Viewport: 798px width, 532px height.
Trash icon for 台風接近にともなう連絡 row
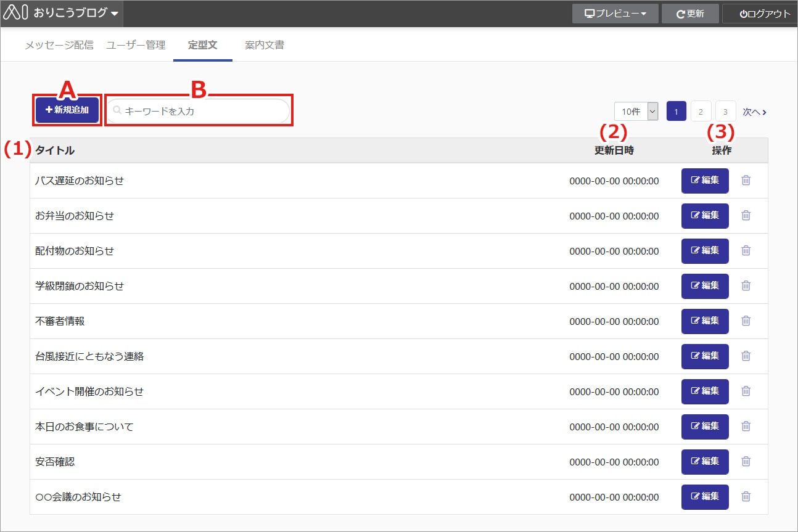[746, 356]
